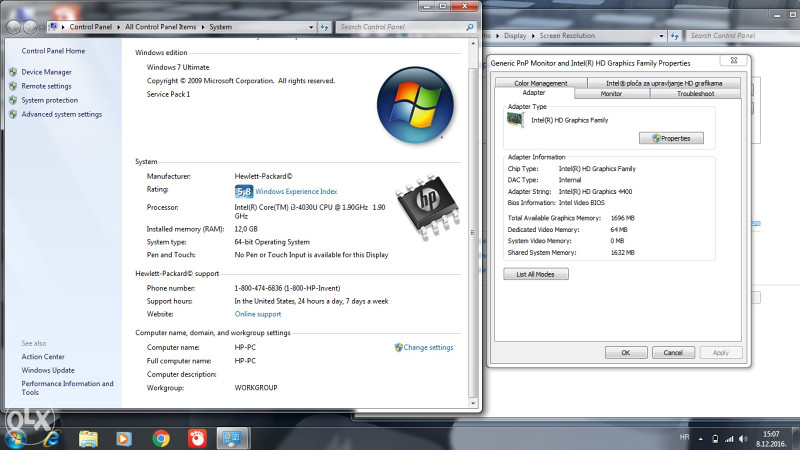Image resolution: width=800 pixels, height=450 pixels.
Task: Open address dropdown in Screen Resolution window
Action: (661, 36)
